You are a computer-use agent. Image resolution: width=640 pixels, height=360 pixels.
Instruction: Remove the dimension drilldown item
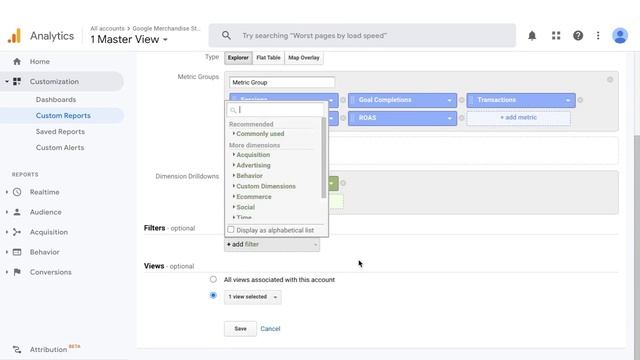343,183
